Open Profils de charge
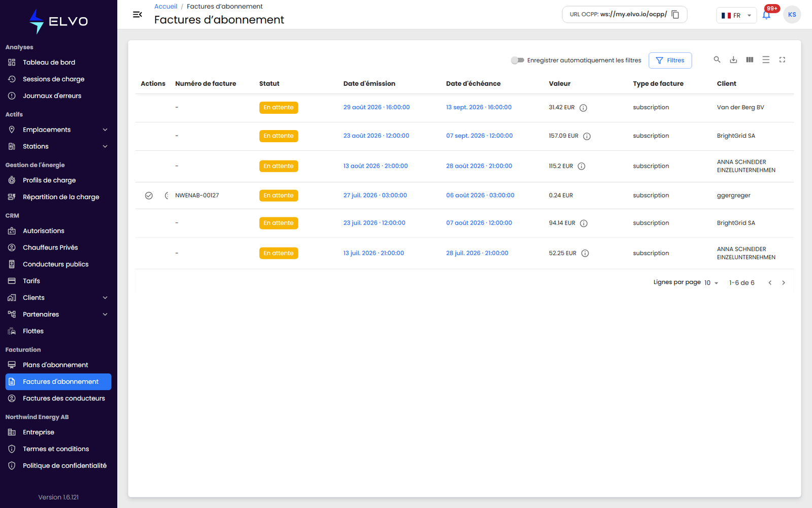812x508 pixels. [58, 180]
